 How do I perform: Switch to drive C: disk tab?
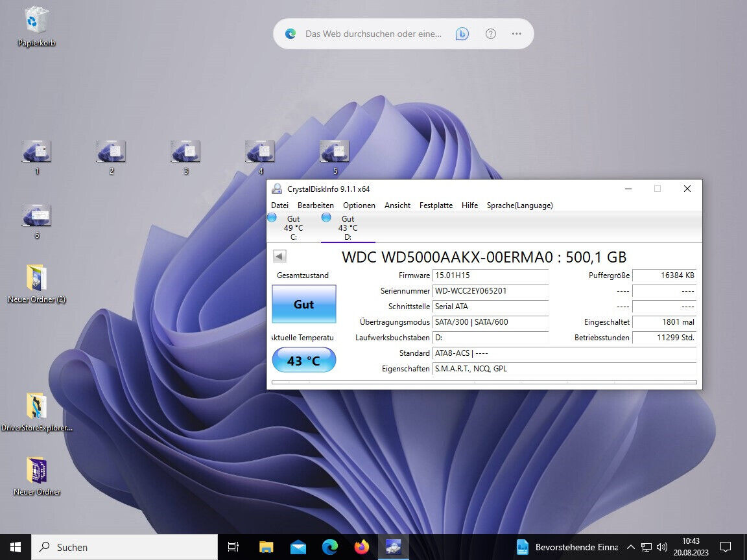pos(294,227)
